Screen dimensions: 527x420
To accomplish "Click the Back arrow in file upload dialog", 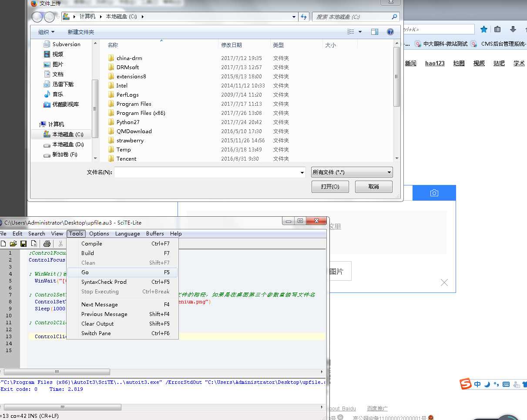I will pos(37,17).
